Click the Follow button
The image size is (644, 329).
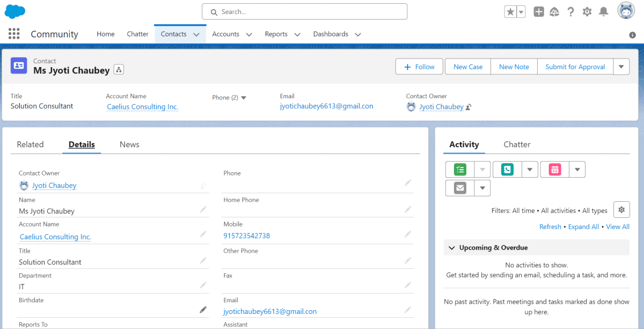tap(419, 67)
